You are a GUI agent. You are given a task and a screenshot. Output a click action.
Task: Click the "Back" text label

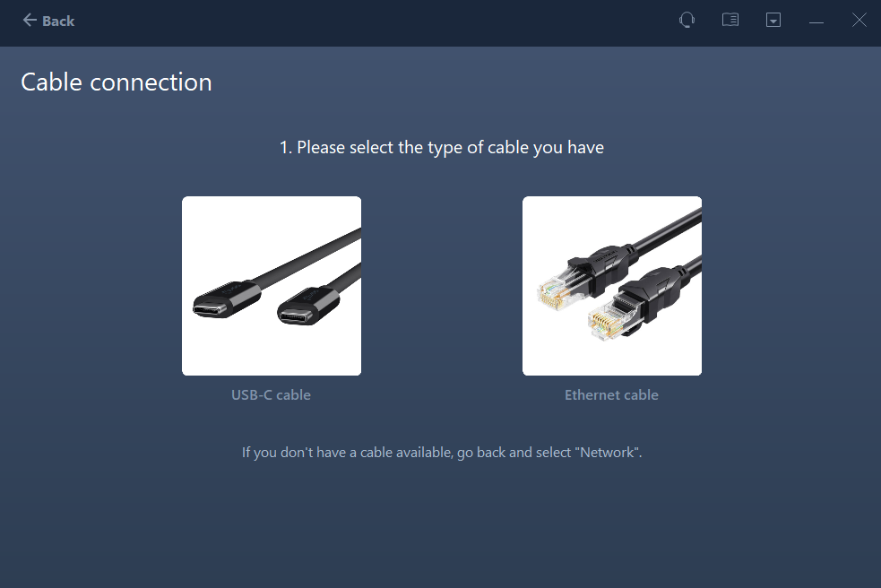(x=58, y=21)
